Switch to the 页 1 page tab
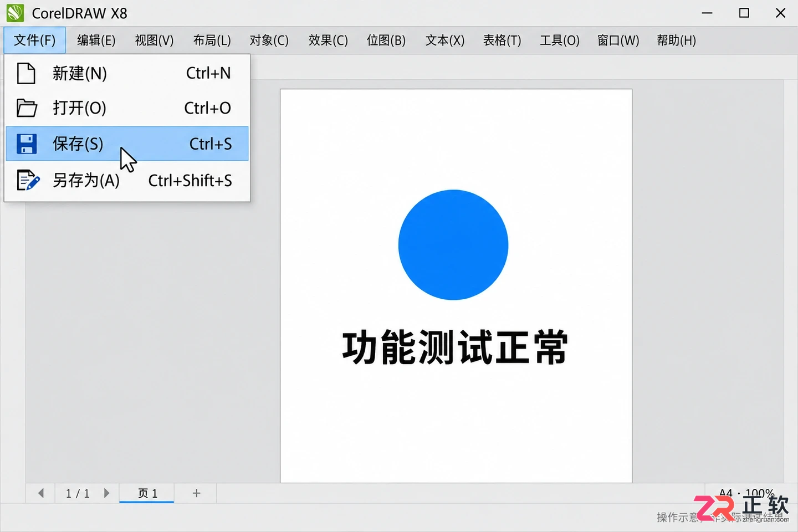798x532 pixels. (147, 493)
